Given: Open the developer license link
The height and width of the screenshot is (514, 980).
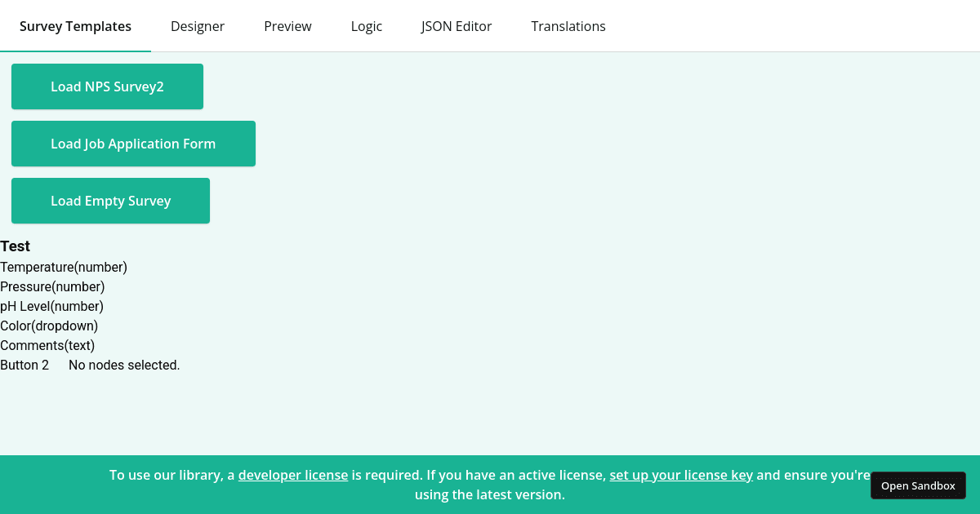Looking at the screenshot, I should (x=293, y=475).
